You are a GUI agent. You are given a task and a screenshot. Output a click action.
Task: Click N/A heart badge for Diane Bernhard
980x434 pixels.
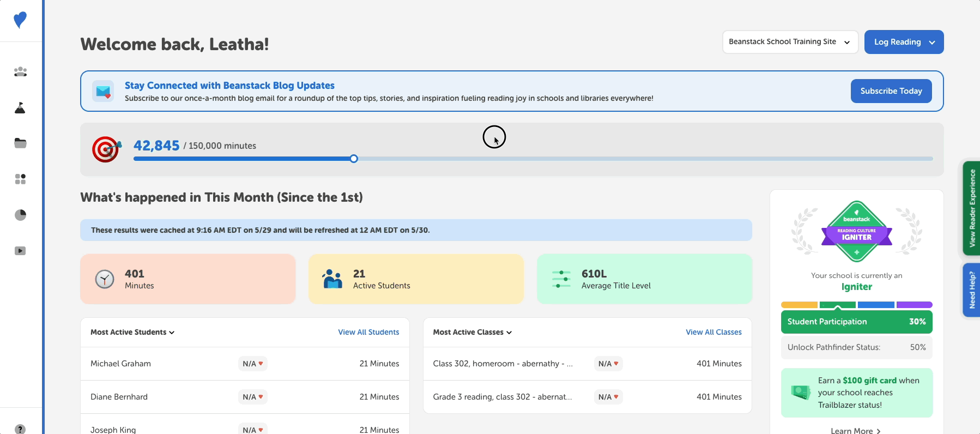[253, 397]
